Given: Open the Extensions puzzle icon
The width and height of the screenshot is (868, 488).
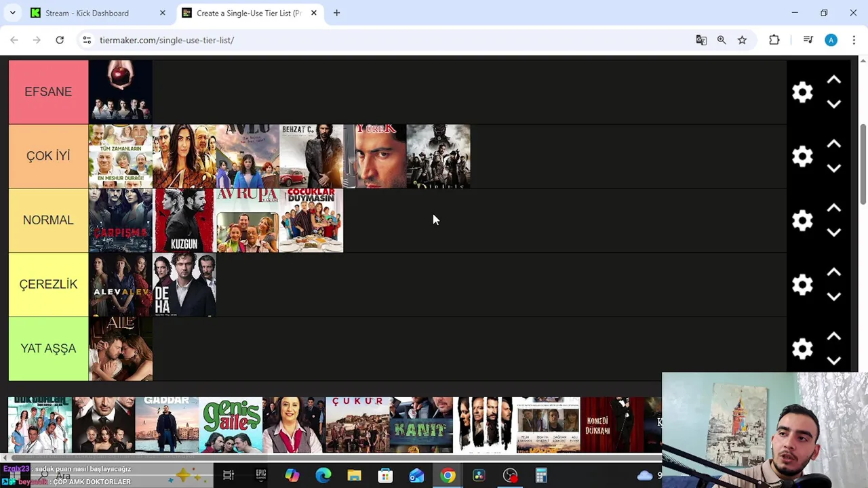Looking at the screenshot, I should click(774, 40).
